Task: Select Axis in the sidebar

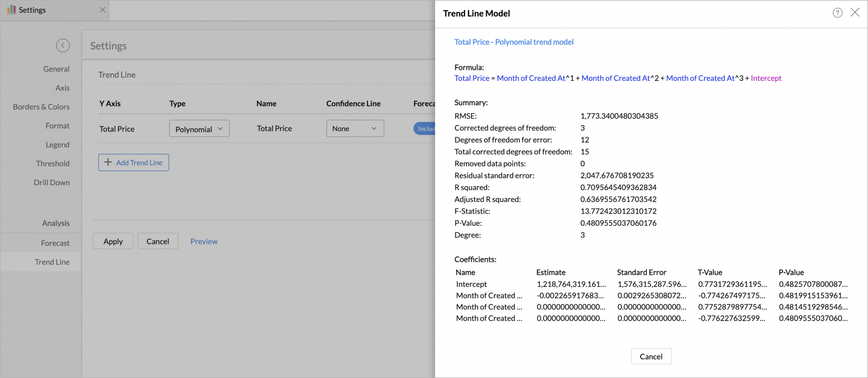Action: 62,88
